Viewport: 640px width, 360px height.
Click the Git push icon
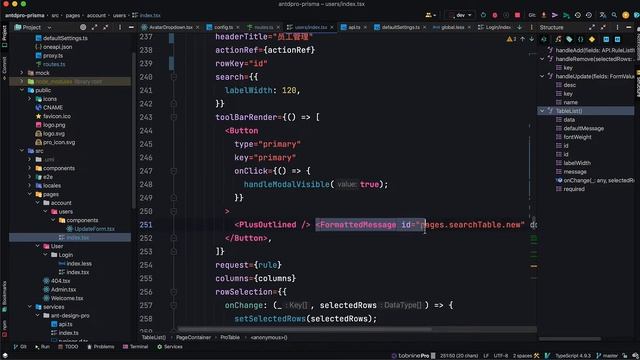[566, 15]
